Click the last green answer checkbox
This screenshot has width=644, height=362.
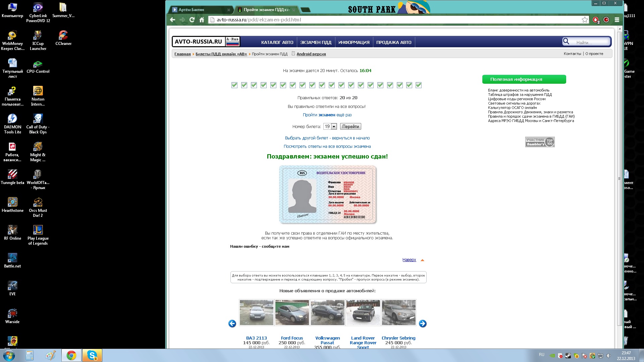[x=419, y=85]
